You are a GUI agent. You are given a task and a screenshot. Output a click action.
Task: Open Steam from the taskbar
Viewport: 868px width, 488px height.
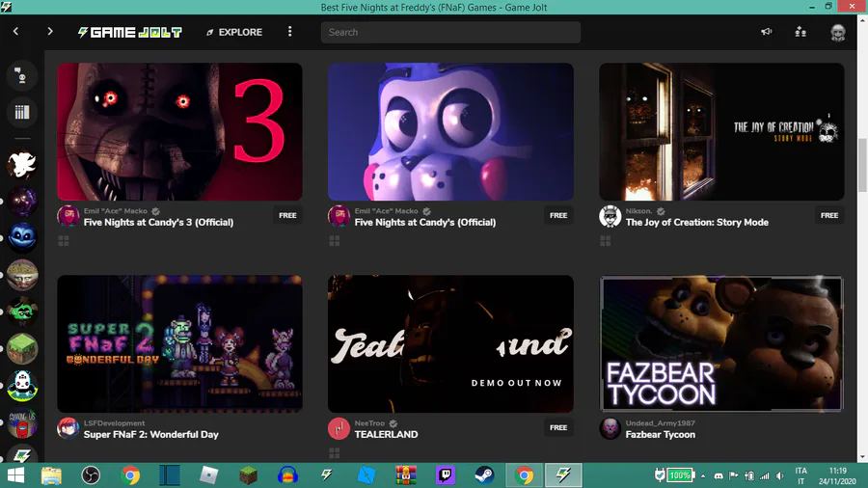tap(484, 475)
